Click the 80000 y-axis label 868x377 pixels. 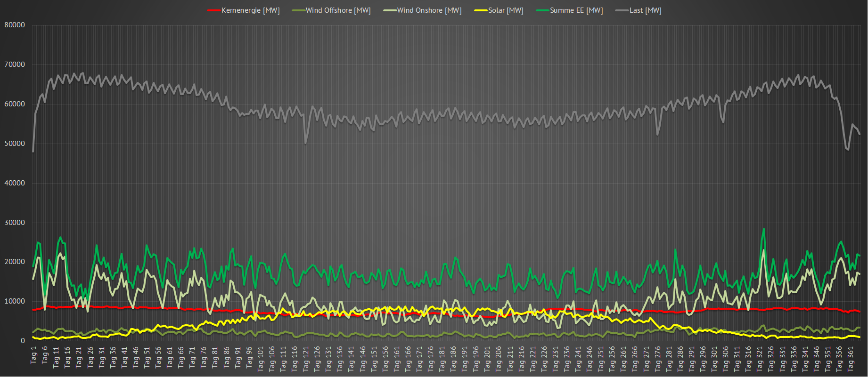click(x=15, y=25)
